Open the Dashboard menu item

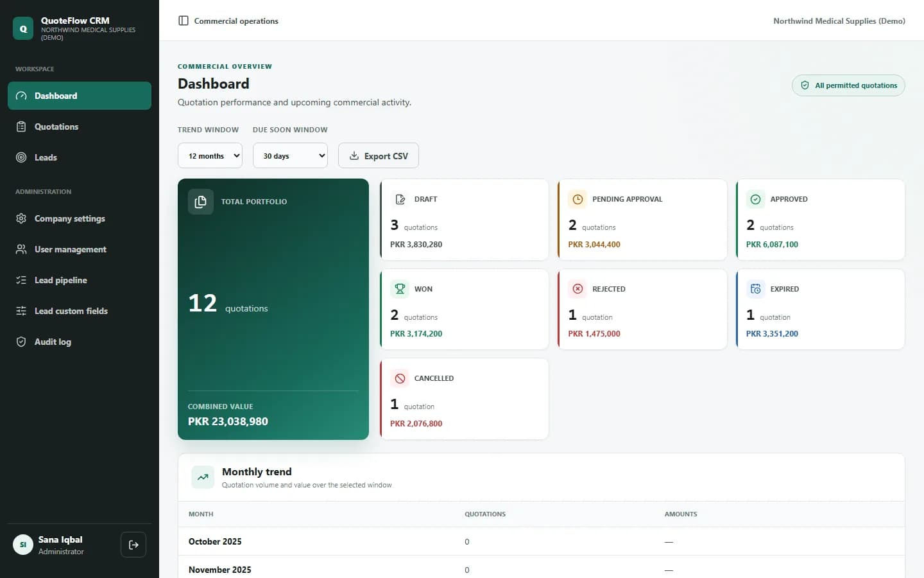[x=80, y=96]
